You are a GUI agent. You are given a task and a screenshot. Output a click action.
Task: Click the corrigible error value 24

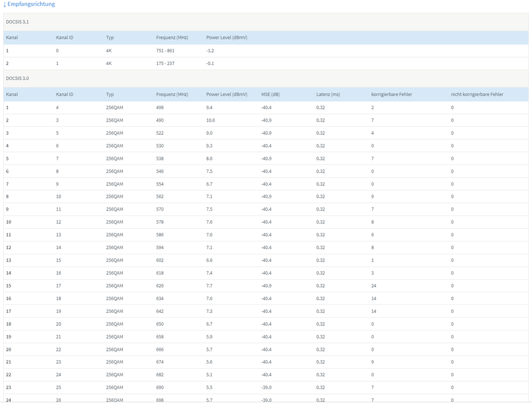click(373, 286)
